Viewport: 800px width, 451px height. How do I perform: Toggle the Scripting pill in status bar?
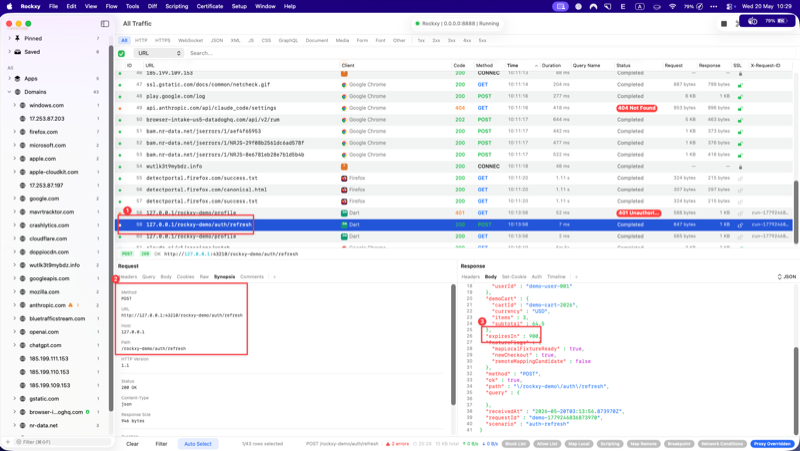click(x=610, y=444)
